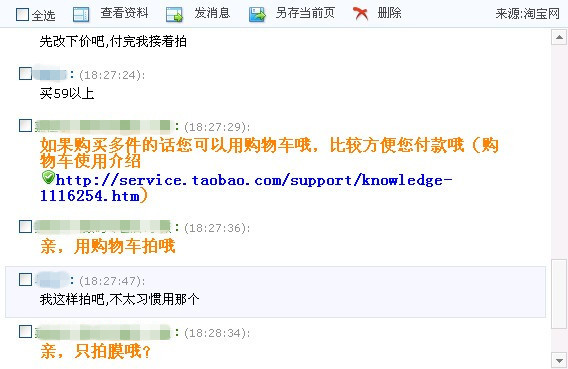Image resolution: width=568 pixels, height=369 pixels.
Task: Check the 18:27:29 message checkbox
Action: 25,126
